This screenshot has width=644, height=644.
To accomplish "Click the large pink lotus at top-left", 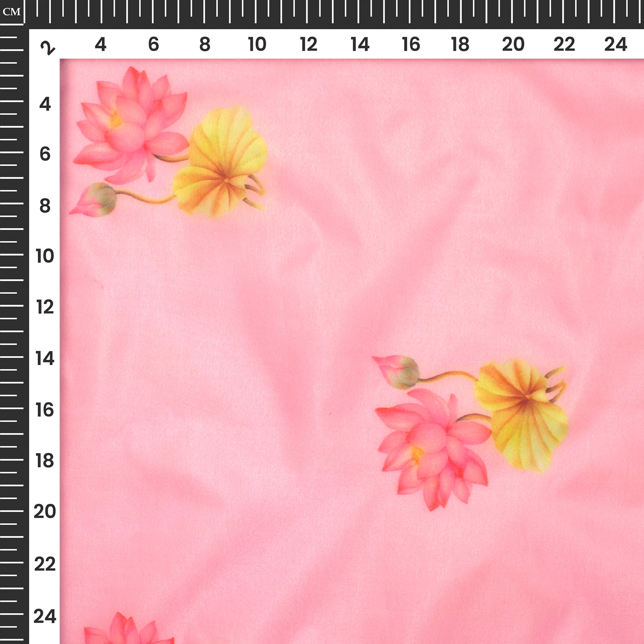I will [x=128, y=128].
